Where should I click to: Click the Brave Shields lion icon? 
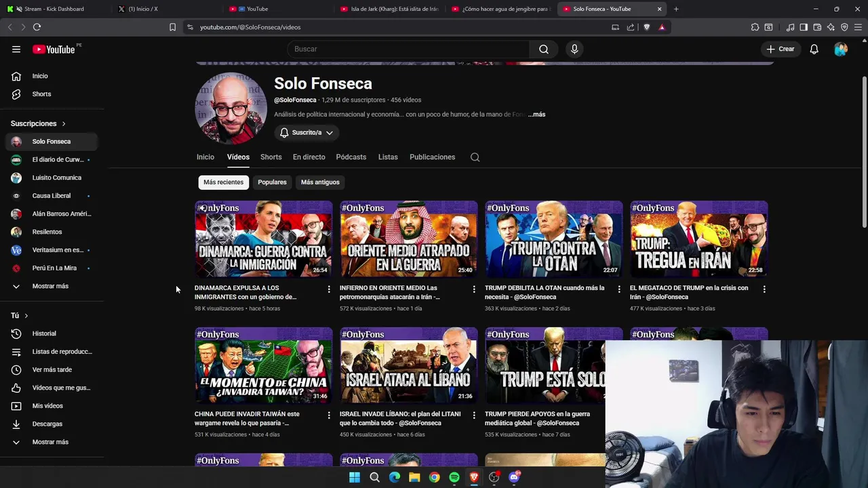tap(646, 27)
